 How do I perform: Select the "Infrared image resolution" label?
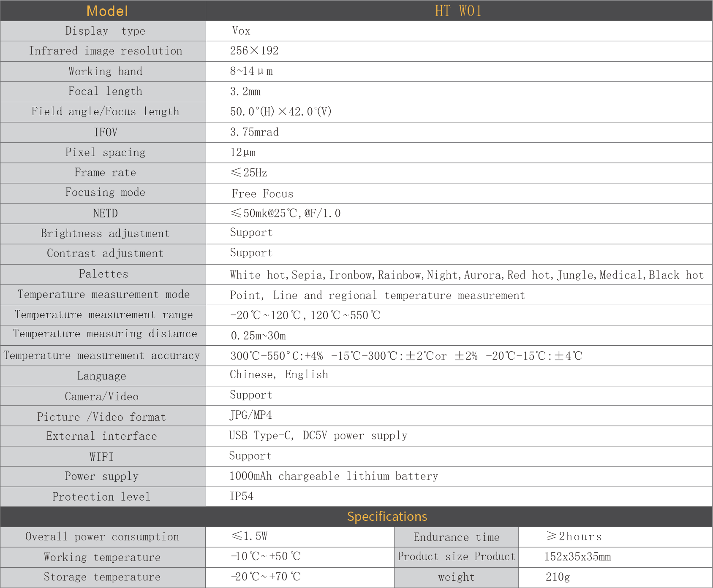(106, 51)
